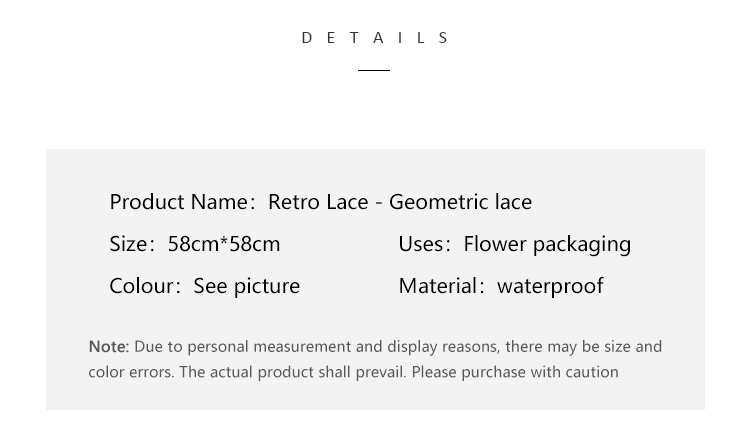Click the words 'size and' in note
This screenshot has width=750, height=448.
point(633,347)
